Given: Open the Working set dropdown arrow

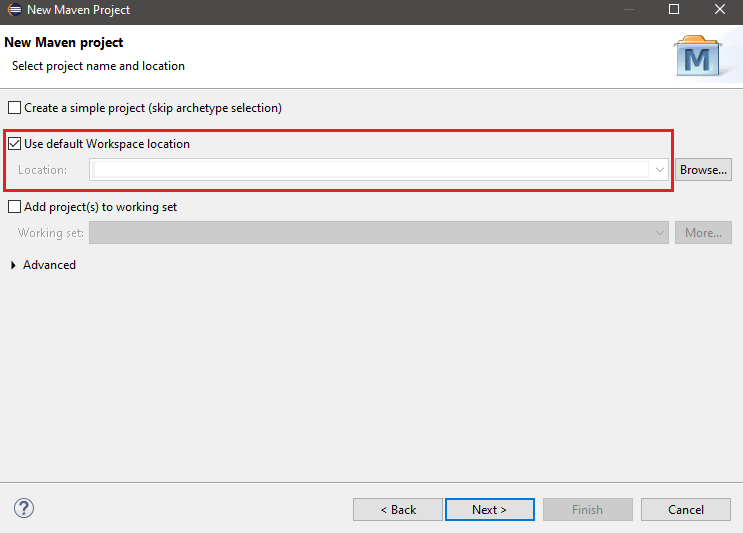Looking at the screenshot, I should 660,233.
